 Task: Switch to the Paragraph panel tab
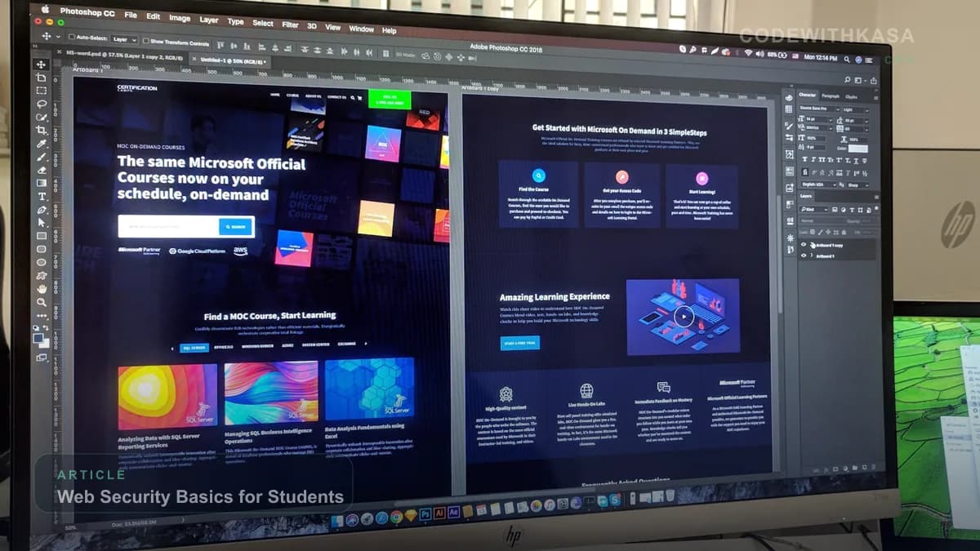click(x=831, y=96)
